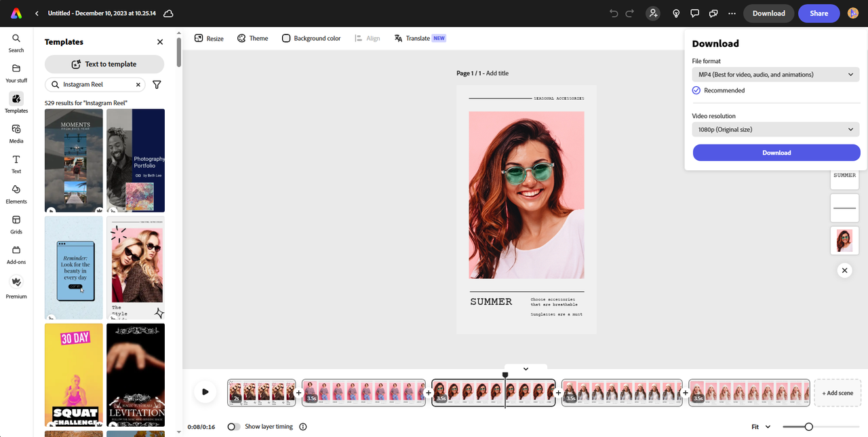Screen dimensions: 868x437
Task: Open the Elements panel in sidebar
Action: pos(16,193)
